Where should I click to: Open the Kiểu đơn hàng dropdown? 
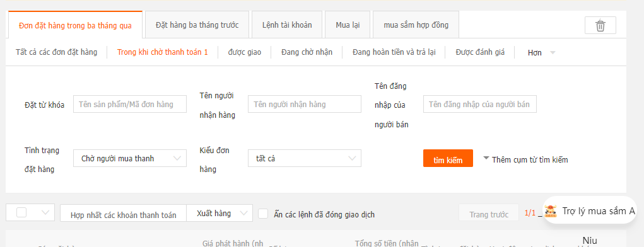coord(305,158)
